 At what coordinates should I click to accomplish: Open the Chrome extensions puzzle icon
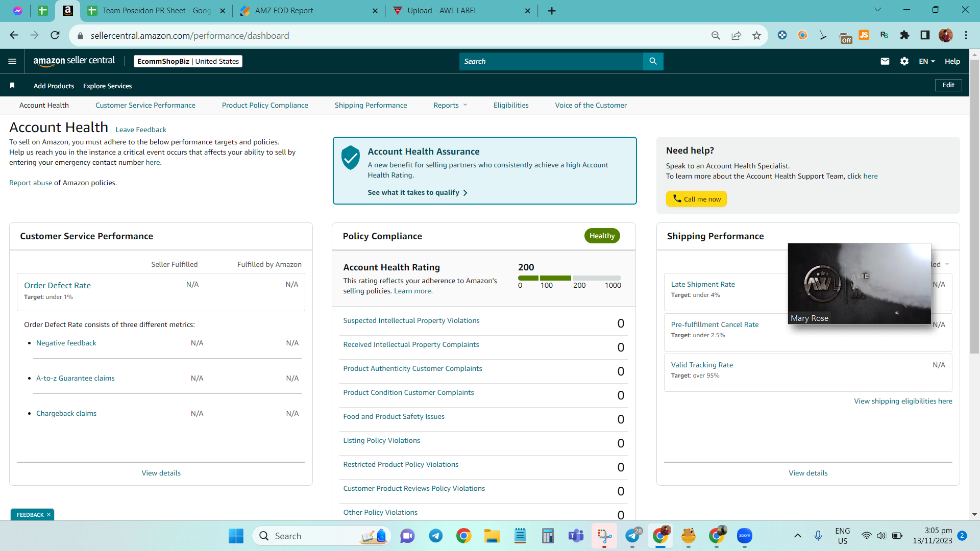tap(904, 35)
